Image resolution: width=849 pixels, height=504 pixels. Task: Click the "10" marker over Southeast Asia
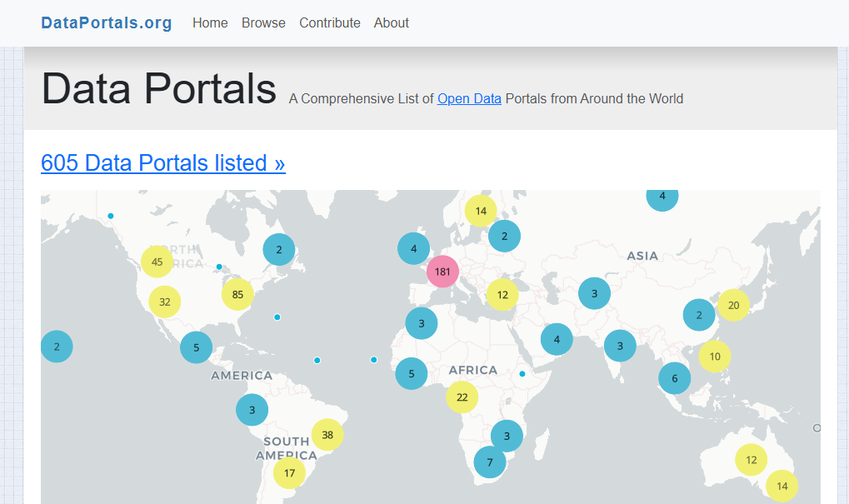point(714,357)
